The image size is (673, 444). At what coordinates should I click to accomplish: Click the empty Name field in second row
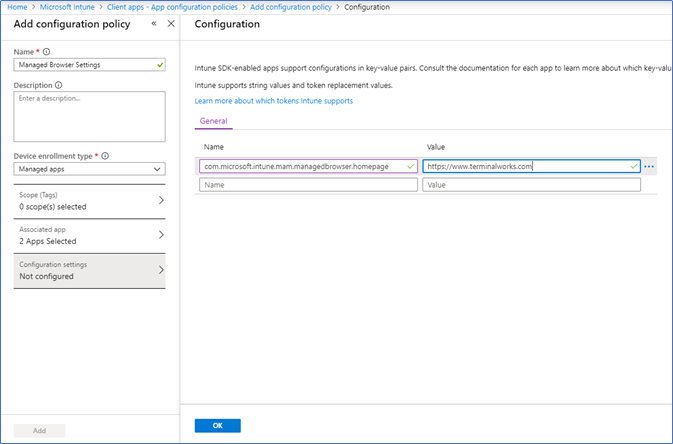pos(308,185)
